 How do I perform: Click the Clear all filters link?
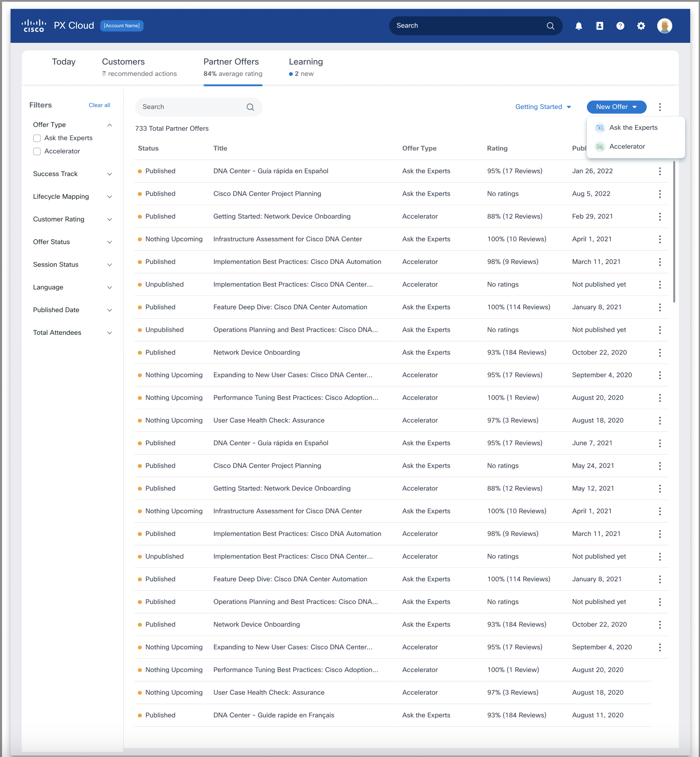(x=99, y=105)
